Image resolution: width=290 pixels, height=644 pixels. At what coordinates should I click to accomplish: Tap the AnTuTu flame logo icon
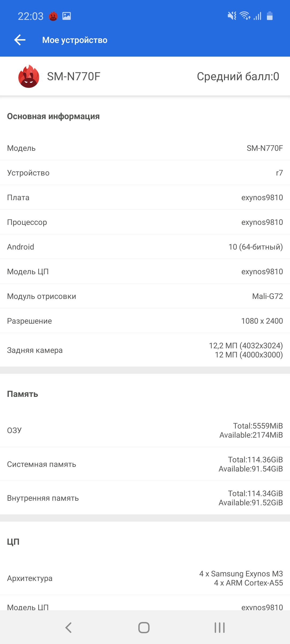click(x=29, y=76)
